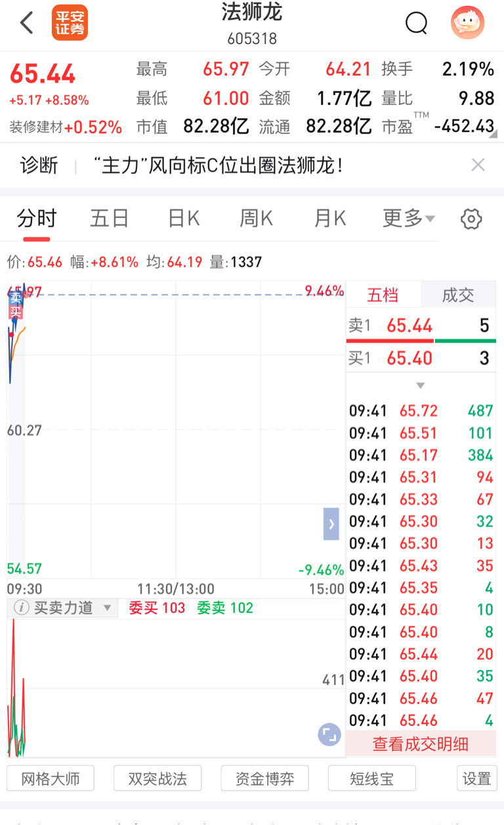Tap the info icon beside 买卖力道
Screen dimensions: 504x825
coord(21,608)
